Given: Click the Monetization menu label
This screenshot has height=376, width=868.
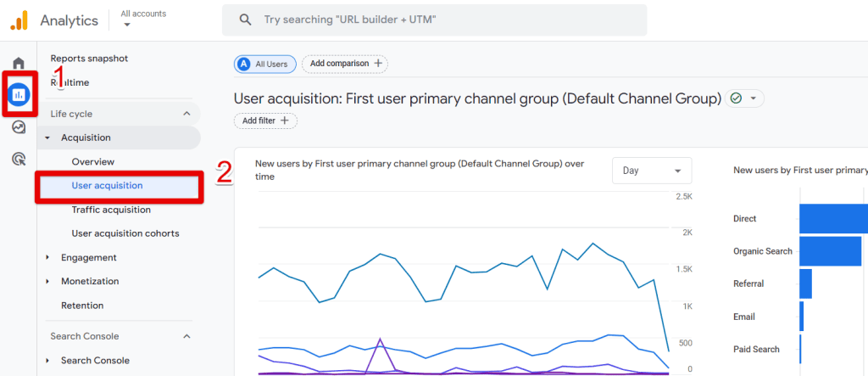Looking at the screenshot, I should coord(90,281).
